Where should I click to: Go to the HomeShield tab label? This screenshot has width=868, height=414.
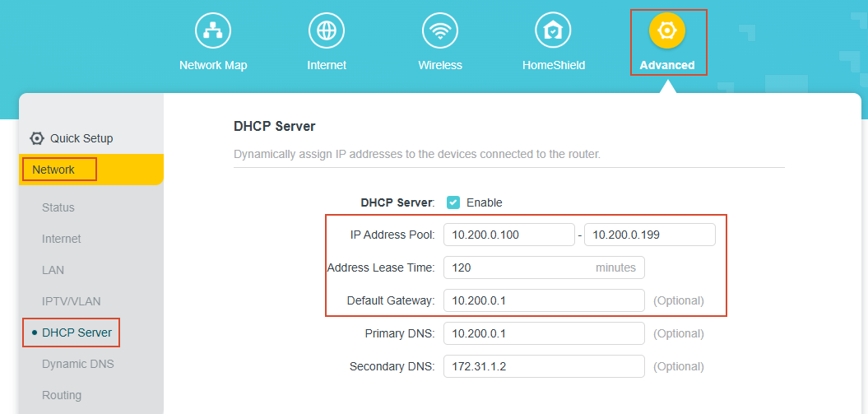pyautogui.click(x=554, y=65)
